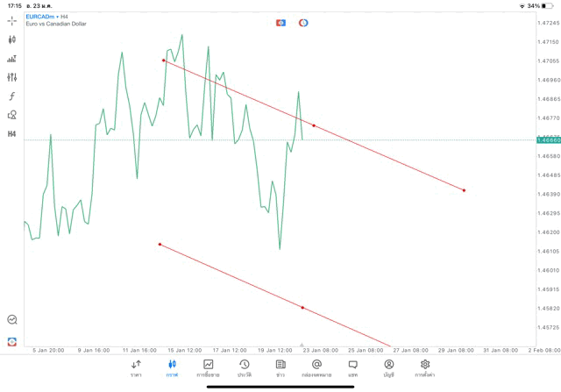The height and width of the screenshot is (392, 561).
Task: Open the indicators function icon
Action: point(12,96)
